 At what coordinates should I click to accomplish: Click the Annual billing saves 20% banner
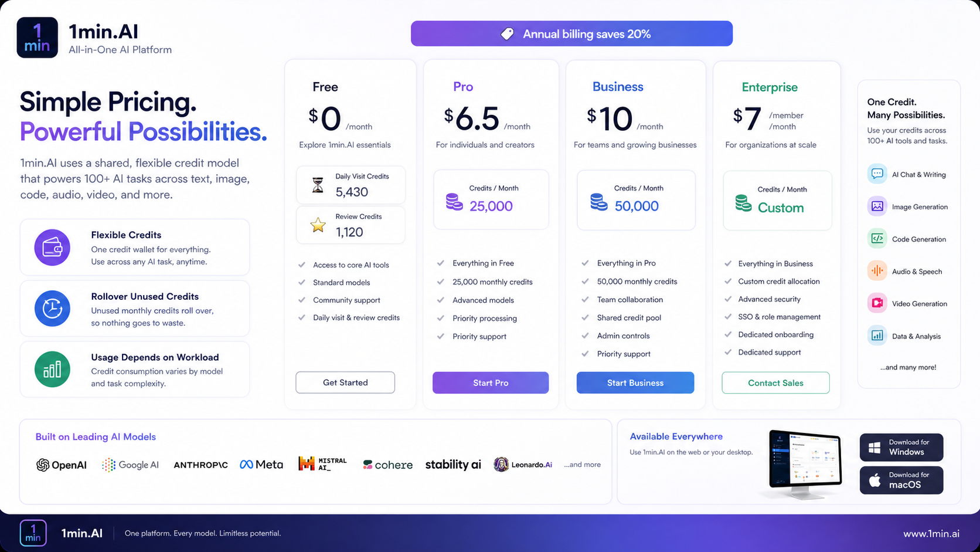[x=571, y=33]
